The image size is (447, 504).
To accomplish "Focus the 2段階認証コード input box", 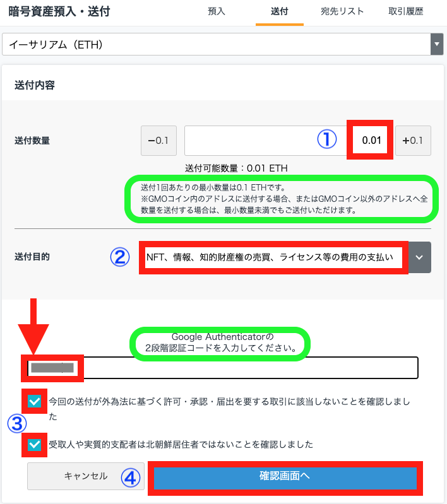I will [223, 368].
